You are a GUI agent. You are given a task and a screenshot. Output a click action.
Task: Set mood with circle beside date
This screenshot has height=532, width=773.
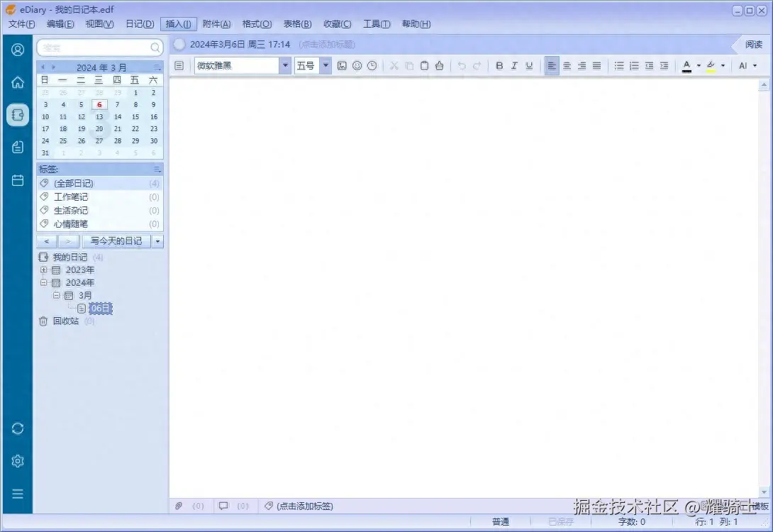coord(179,45)
